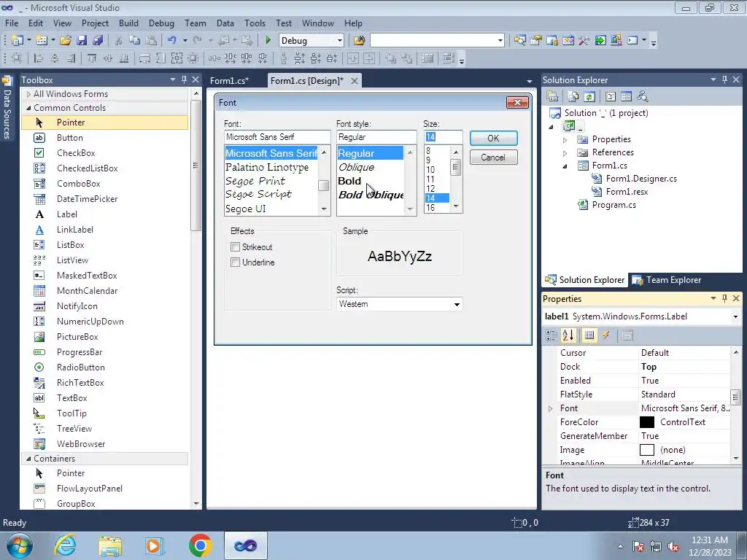Toggle auto-hide pin on Properties panel
Image resolution: width=747 pixels, height=560 pixels.
(x=724, y=298)
